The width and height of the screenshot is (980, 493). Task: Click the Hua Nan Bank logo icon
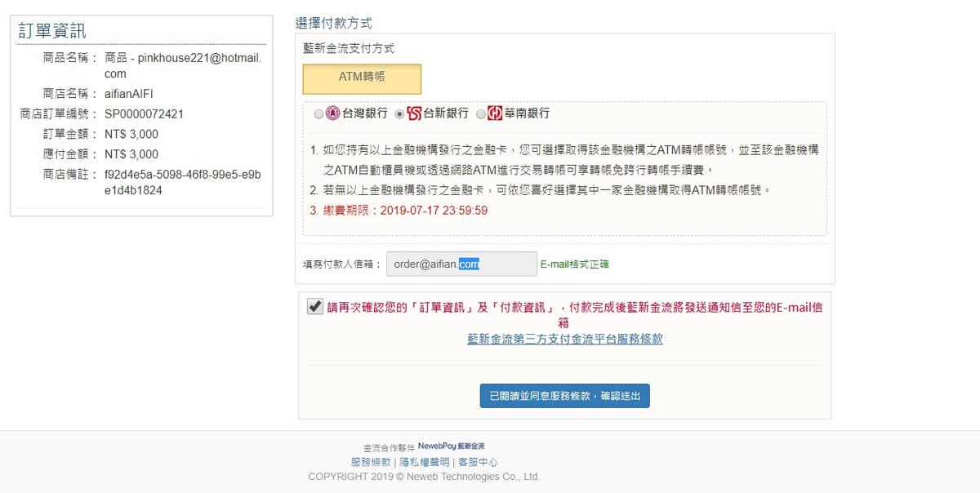point(495,113)
